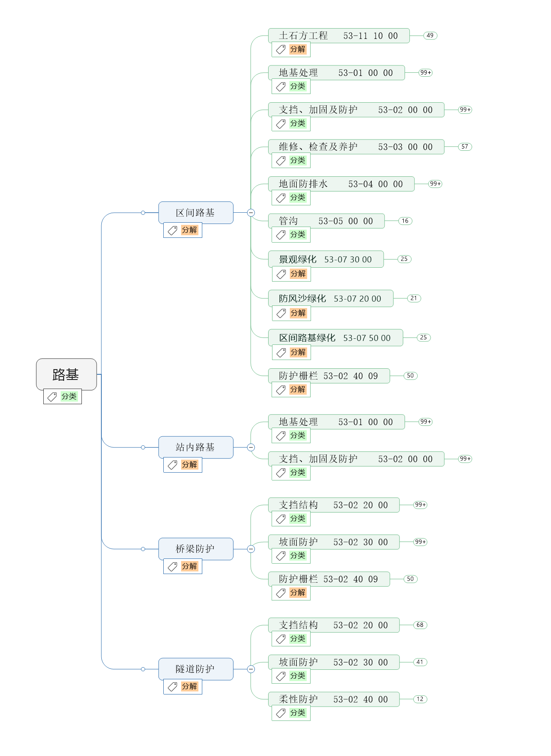The height and width of the screenshot is (756, 551).
Task: Click the tag icon under 管沟 node
Action: point(281,235)
